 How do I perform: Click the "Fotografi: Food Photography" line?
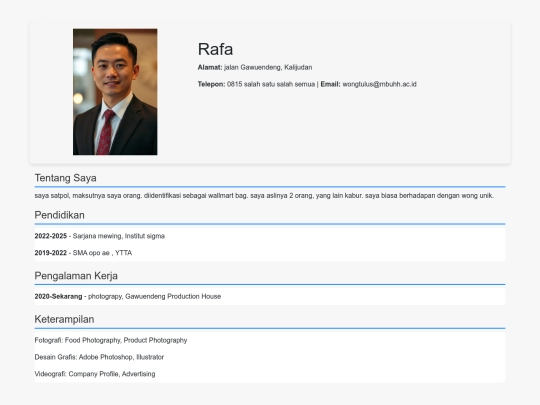[x=111, y=340]
